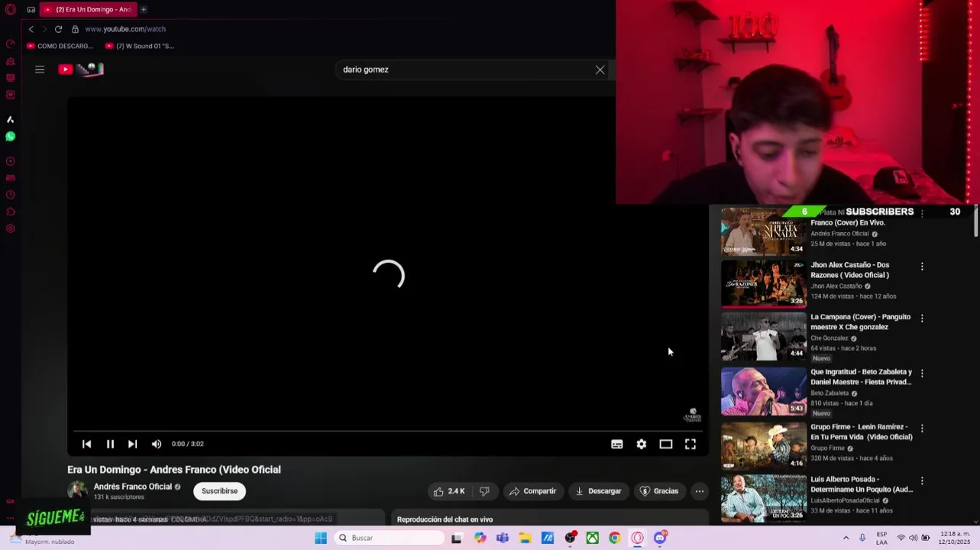Open more actions ellipsis below the video

(699, 491)
